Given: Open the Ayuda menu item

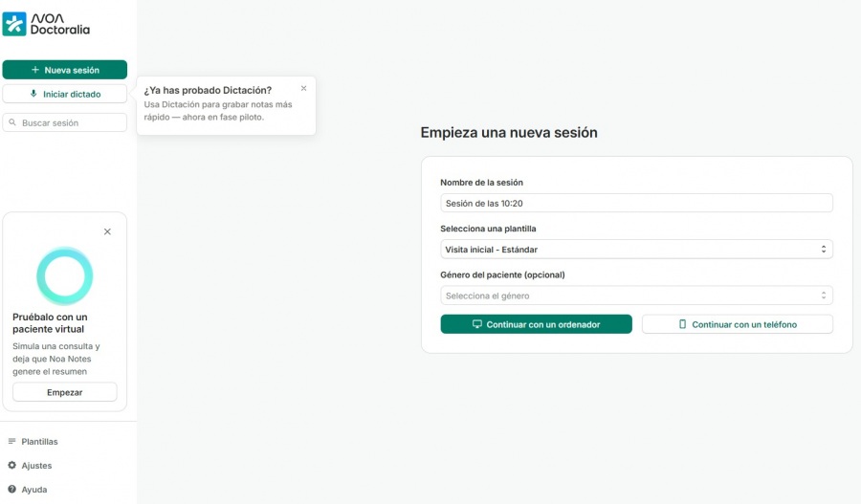Looking at the screenshot, I should click(34, 490).
